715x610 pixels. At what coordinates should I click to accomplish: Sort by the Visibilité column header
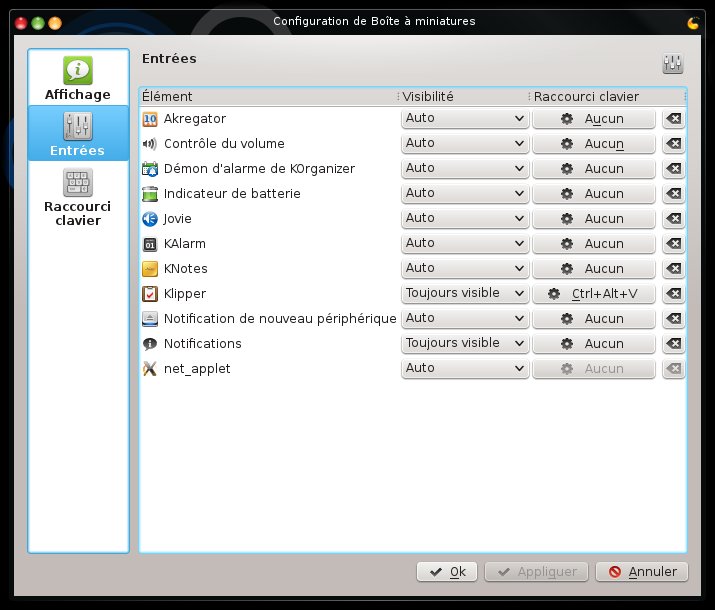click(464, 97)
